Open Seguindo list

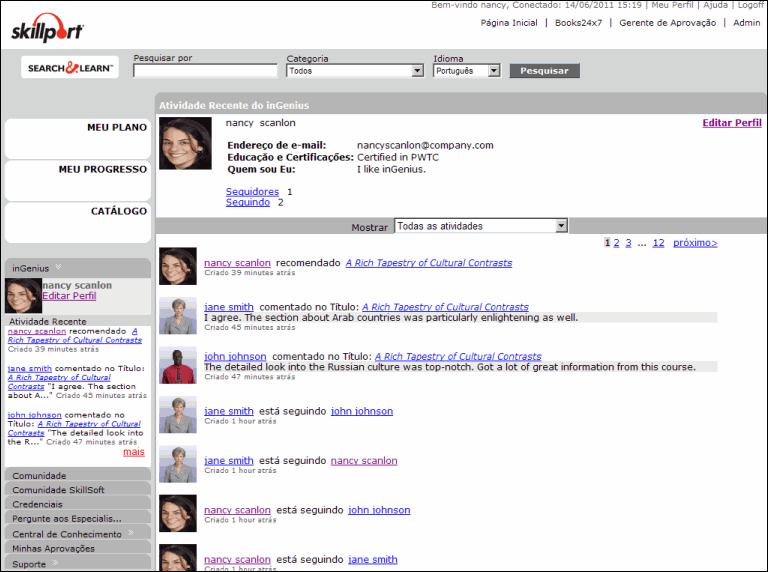click(248, 202)
